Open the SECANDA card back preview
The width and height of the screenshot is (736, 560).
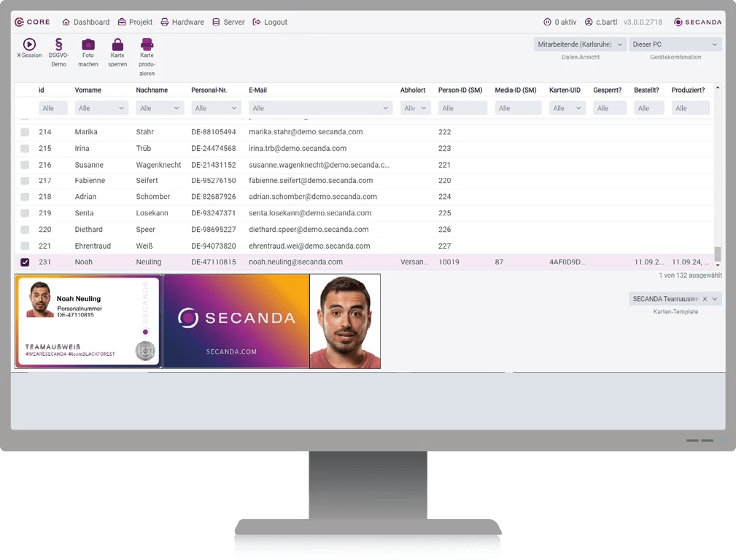pyautogui.click(x=236, y=322)
